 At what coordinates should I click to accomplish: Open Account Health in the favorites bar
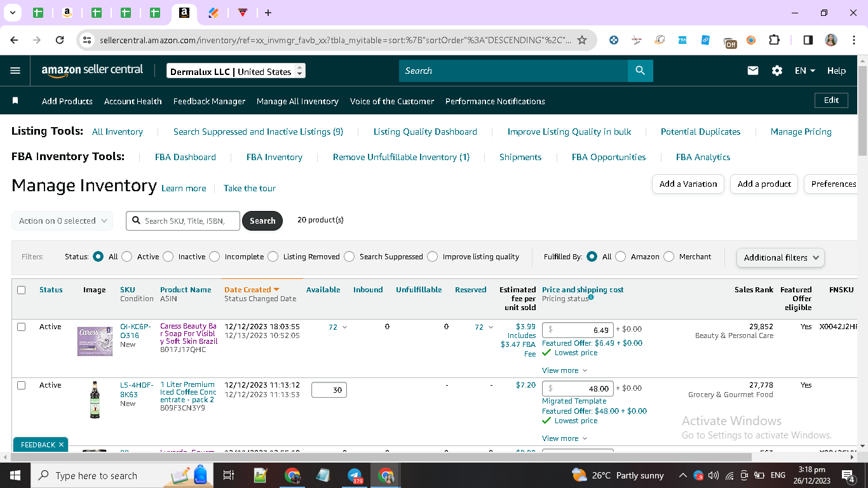pyautogui.click(x=133, y=101)
